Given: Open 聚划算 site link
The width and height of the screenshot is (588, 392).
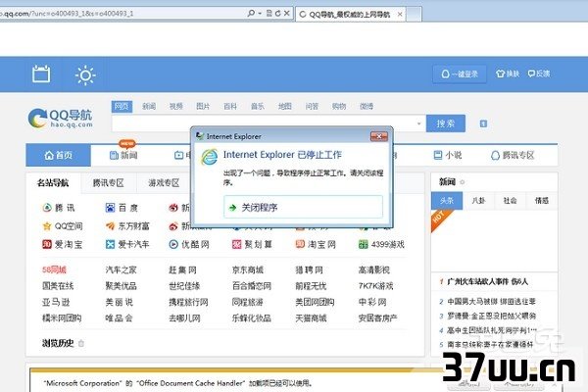Looking at the screenshot, I should [x=252, y=245].
